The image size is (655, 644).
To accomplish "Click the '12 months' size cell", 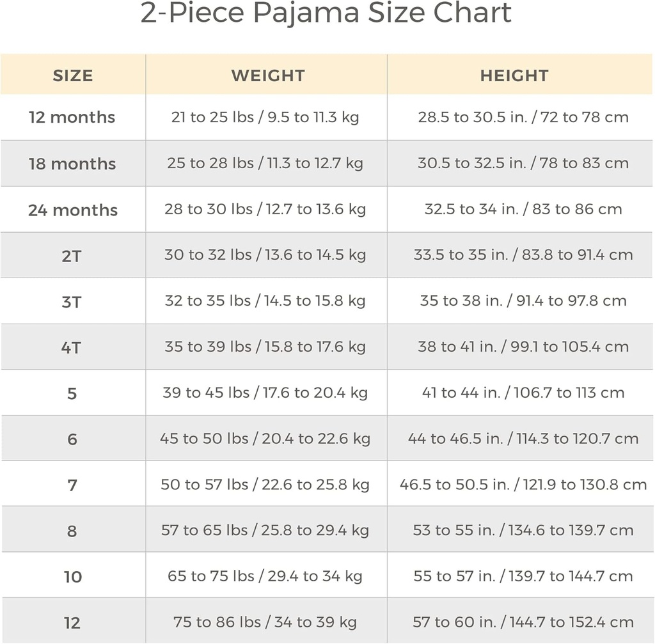I will click(72, 118).
